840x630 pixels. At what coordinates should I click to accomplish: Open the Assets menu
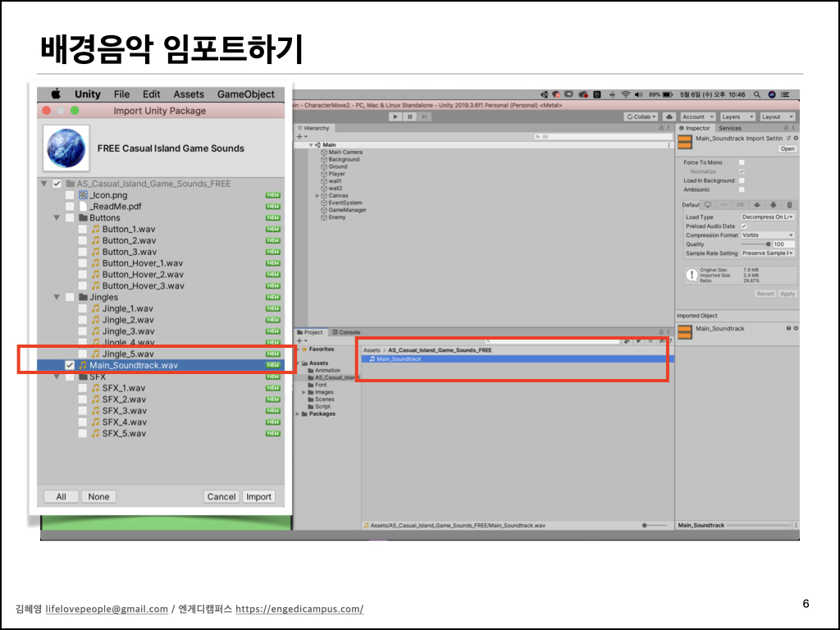pos(189,94)
